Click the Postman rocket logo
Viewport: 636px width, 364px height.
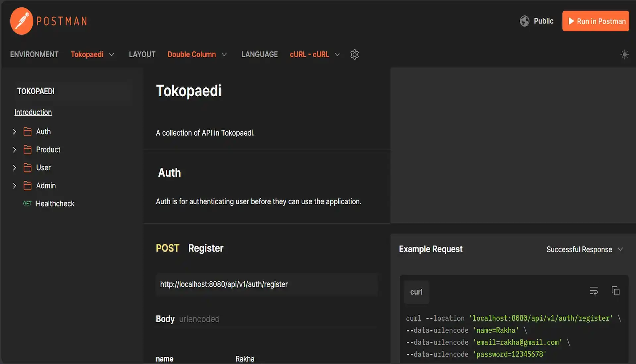coord(21,21)
